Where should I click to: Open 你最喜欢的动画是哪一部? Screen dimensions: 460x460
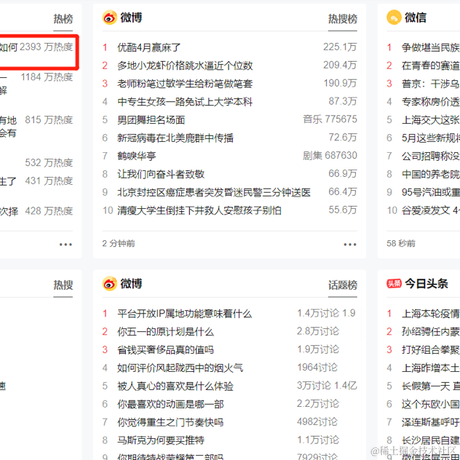pyautogui.click(x=170, y=404)
